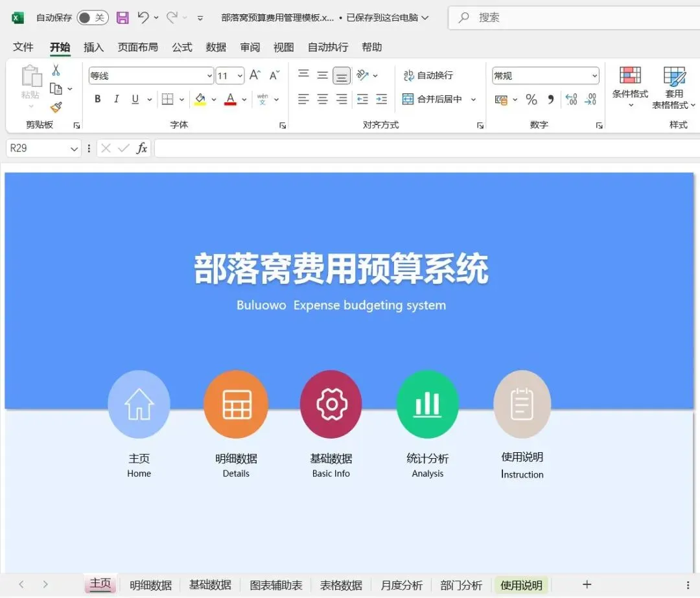The image size is (700, 598).
Task: Click the Redo arrow icon
Action: tap(172, 18)
